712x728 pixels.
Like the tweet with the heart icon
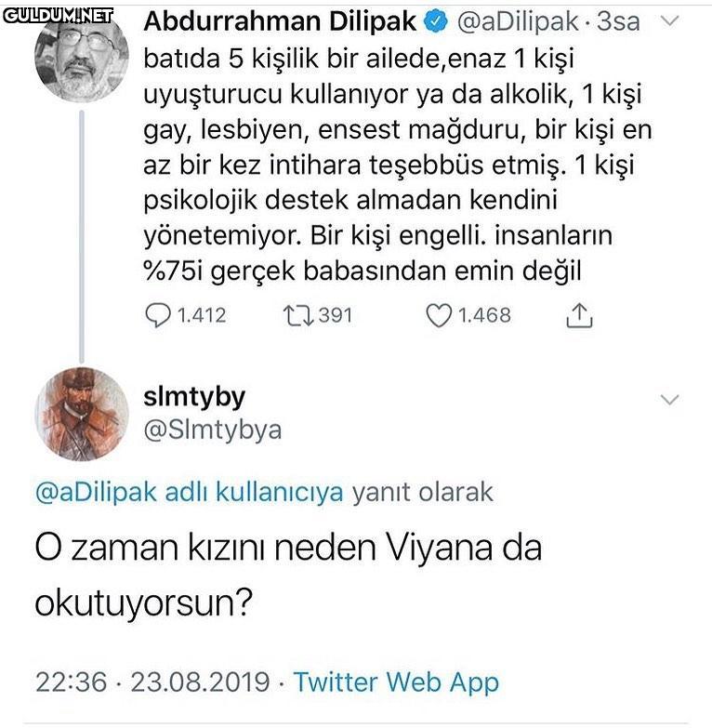[438, 316]
